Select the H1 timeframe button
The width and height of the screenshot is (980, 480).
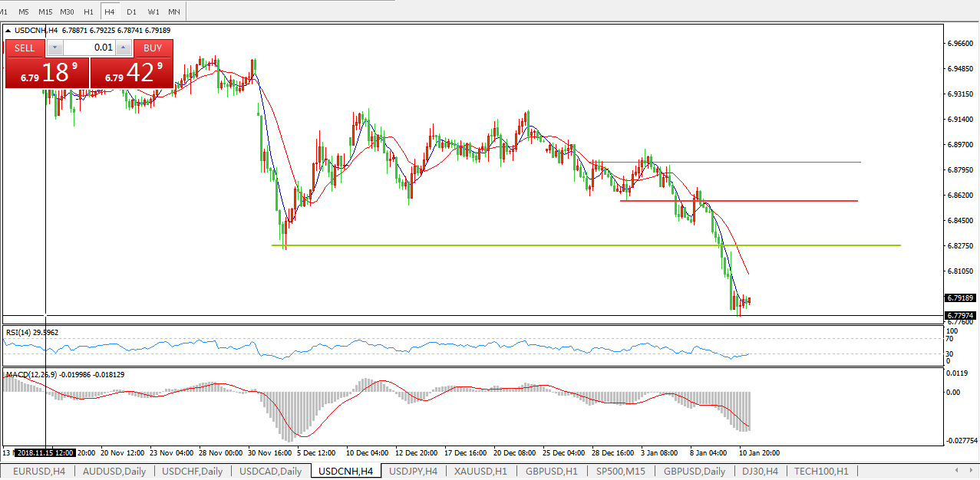89,12
